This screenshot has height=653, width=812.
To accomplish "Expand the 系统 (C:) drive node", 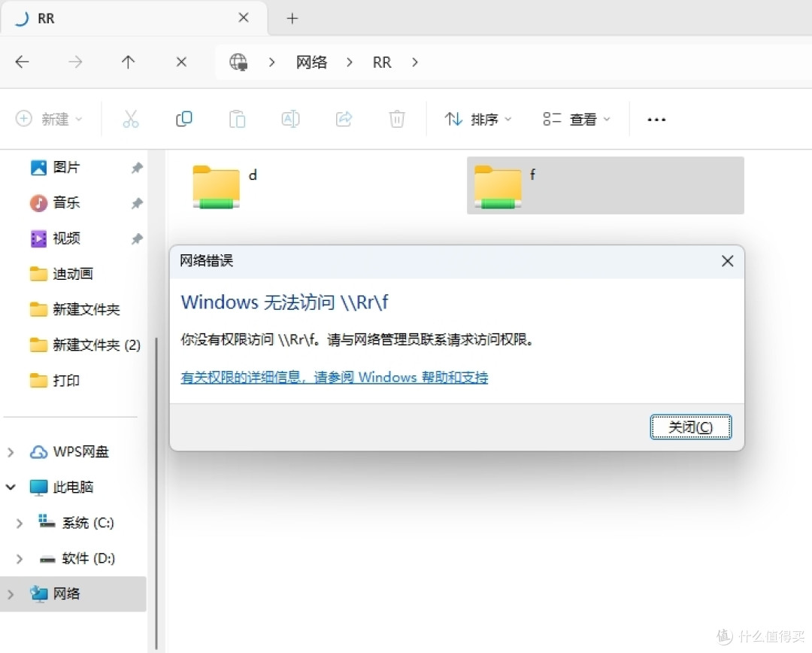I will pos(20,524).
